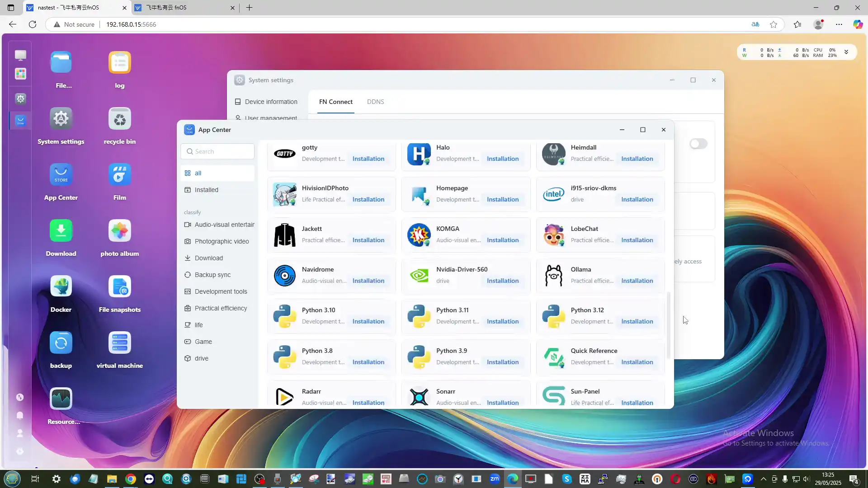Install the Heimdall app
The height and width of the screenshot is (488, 868).
637,159
